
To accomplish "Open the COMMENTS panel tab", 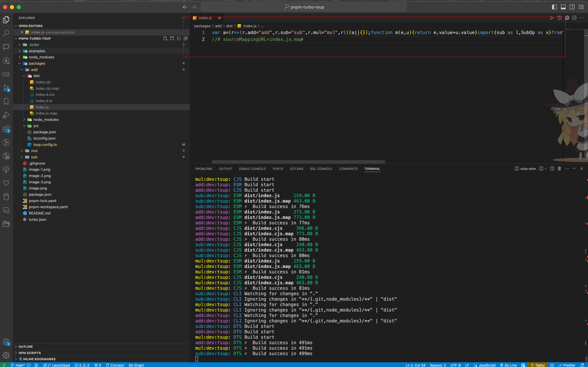I will 348,169.
